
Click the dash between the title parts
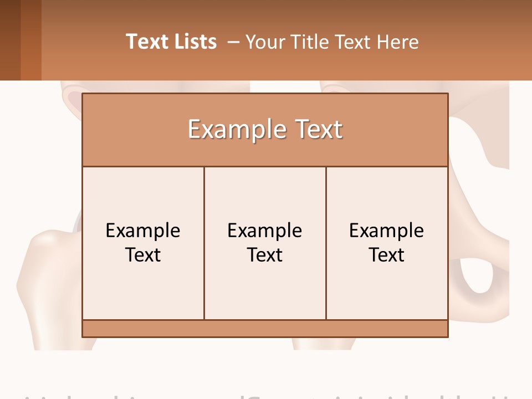click(x=233, y=43)
